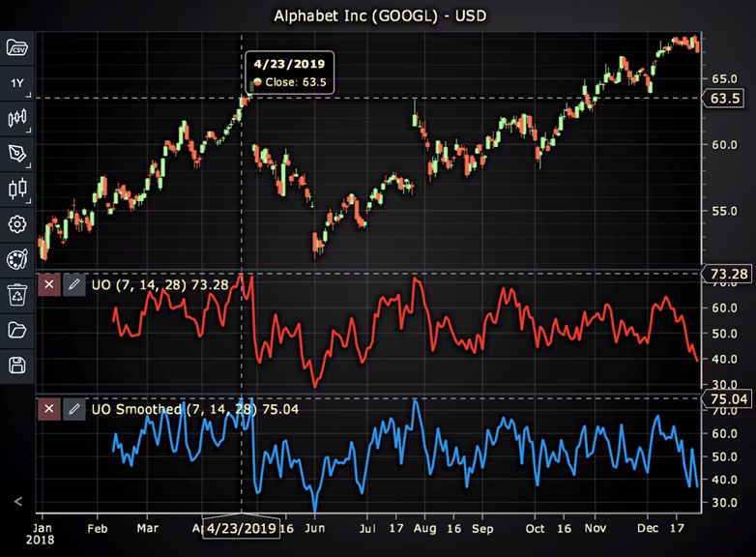The height and width of the screenshot is (557, 756).
Task: Click the 4/23/2019 Close tooltip
Action: [290, 73]
